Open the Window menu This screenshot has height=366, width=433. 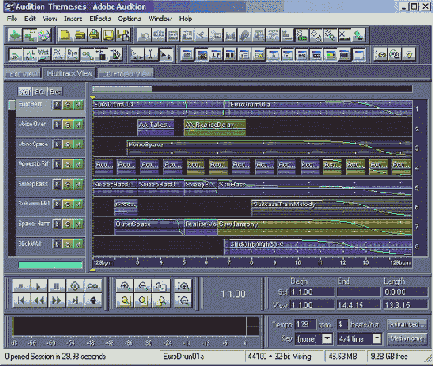tap(160, 19)
